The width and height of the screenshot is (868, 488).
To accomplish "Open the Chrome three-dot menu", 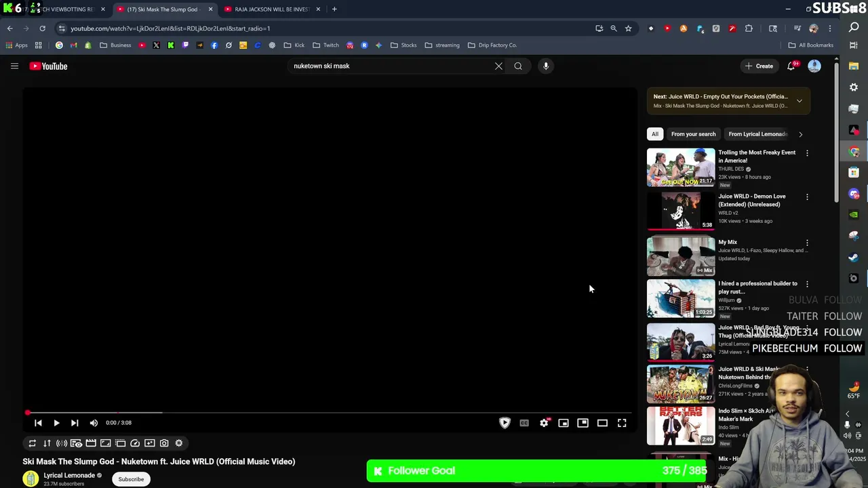I will click(x=829, y=28).
